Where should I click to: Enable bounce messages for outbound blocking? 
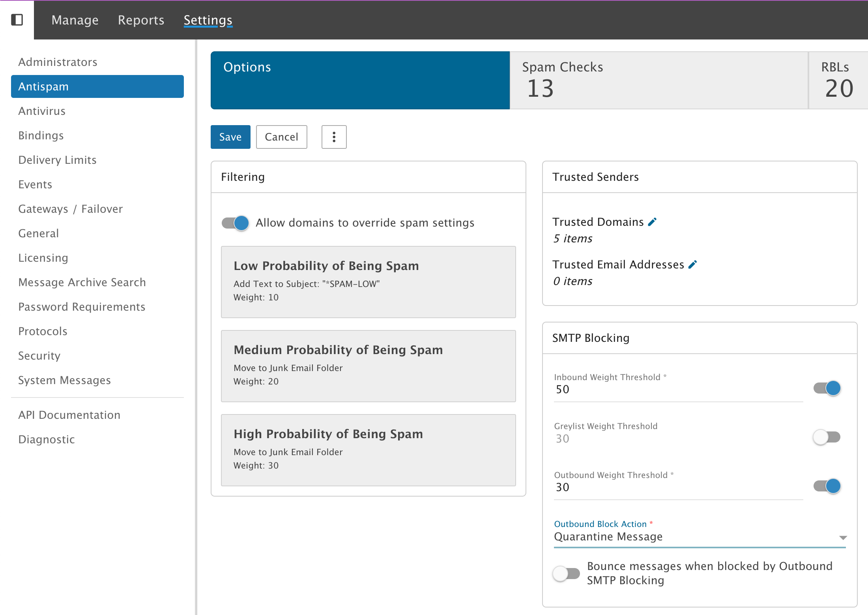pos(567,574)
